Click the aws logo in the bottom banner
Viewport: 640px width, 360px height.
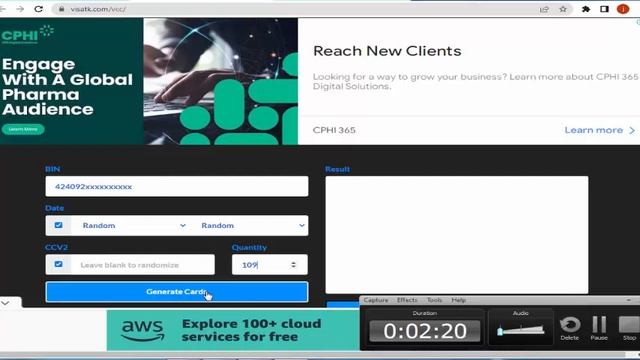[x=143, y=330]
